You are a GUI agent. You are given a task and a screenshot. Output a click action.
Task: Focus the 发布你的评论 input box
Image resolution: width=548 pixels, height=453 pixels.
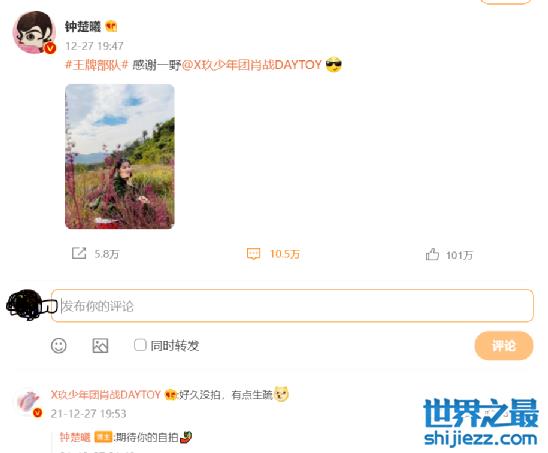pyautogui.click(x=292, y=305)
